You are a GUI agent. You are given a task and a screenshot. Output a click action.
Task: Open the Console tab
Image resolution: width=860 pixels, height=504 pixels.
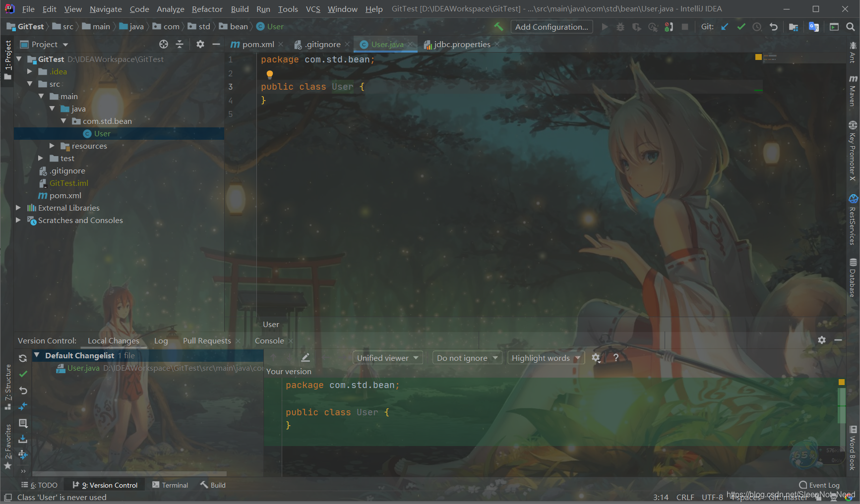tap(269, 340)
